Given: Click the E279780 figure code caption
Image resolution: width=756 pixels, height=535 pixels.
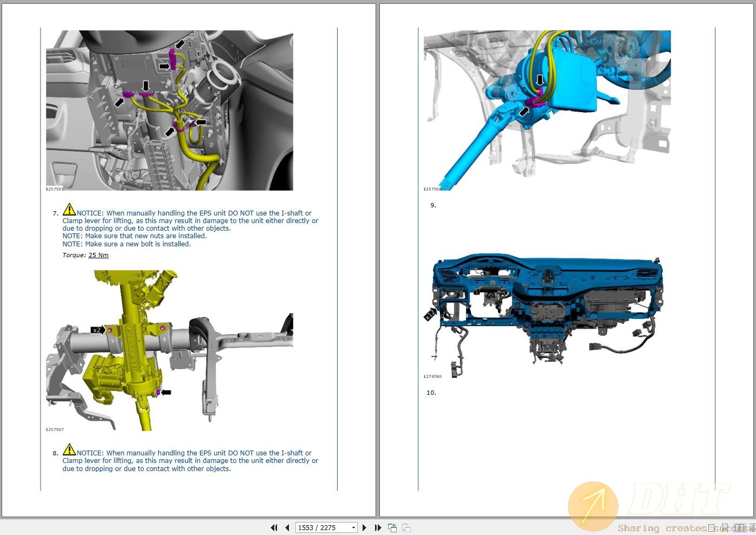Looking at the screenshot, I should (x=432, y=376).
